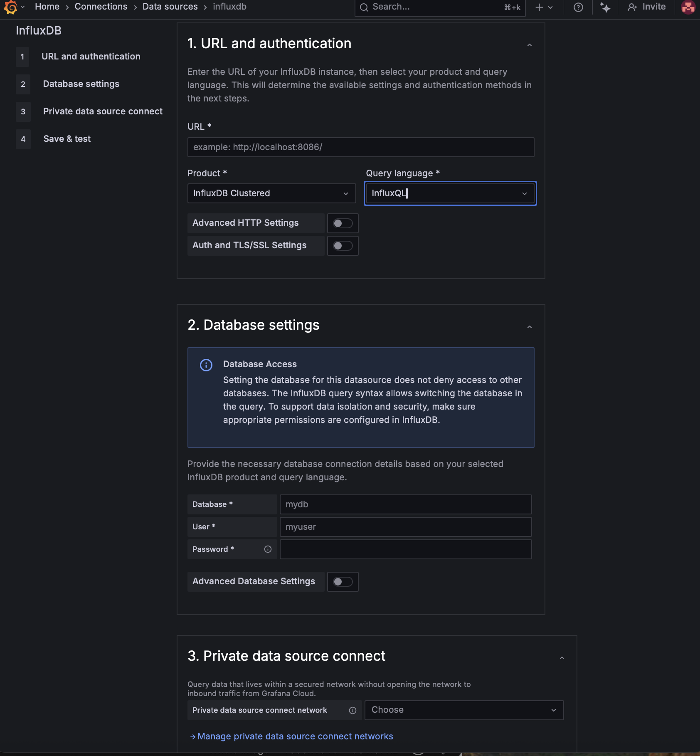Open the Help question mark icon
Viewport: 700px width, 756px height.
578,7
